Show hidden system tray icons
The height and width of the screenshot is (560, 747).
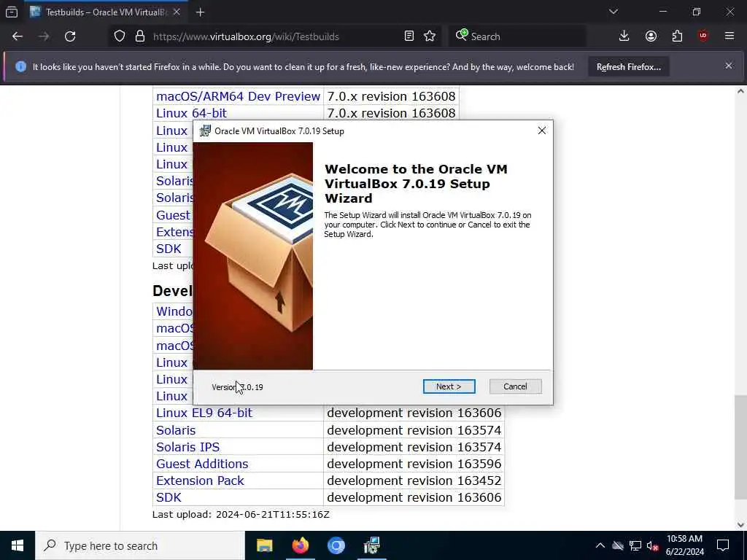point(600,545)
